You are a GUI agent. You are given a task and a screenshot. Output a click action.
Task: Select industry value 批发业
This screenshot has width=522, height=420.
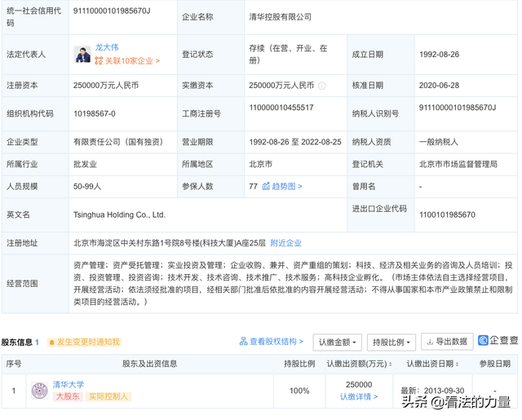(x=85, y=164)
